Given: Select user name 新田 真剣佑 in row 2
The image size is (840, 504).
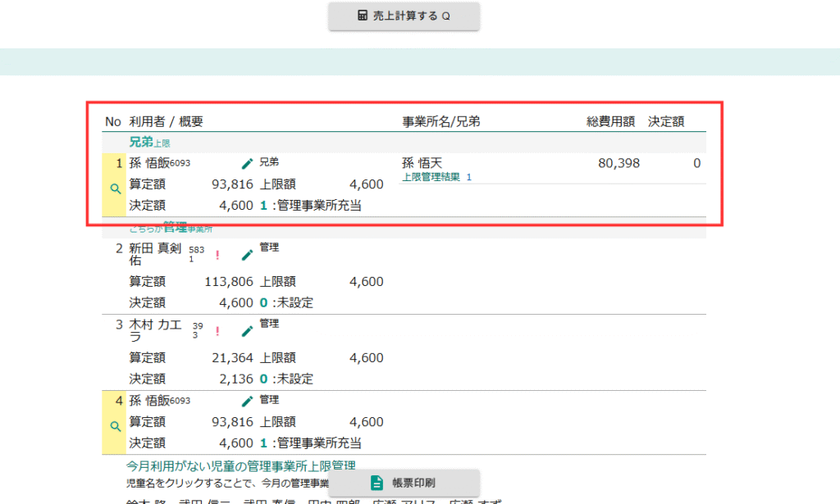Looking at the screenshot, I should pyautogui.click(x=157, y=254).
